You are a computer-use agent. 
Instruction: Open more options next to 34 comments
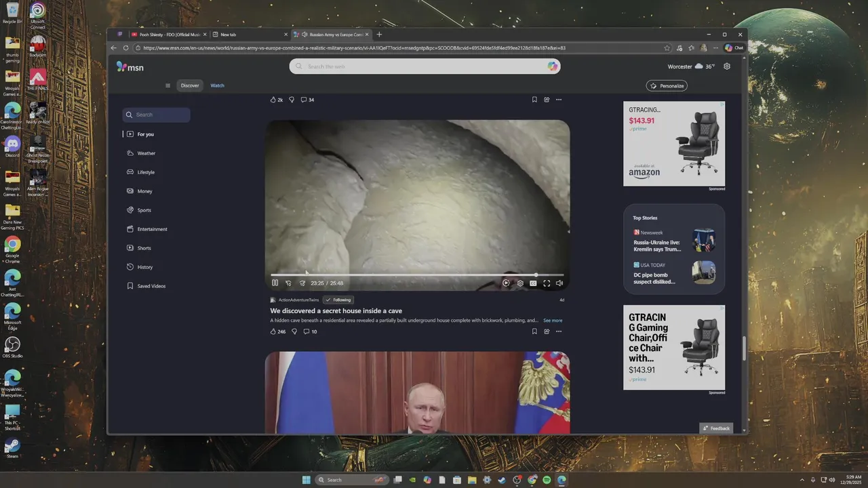[559, 100]
